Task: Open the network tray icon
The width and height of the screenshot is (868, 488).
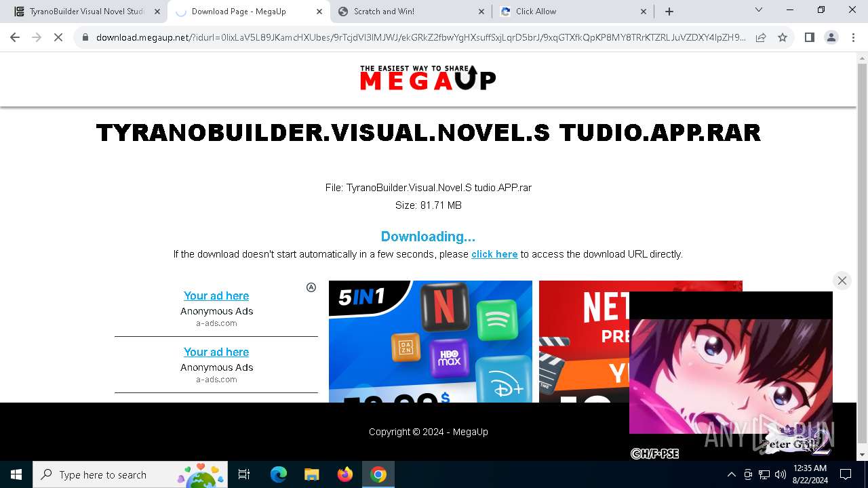Action: click(764, 474)
